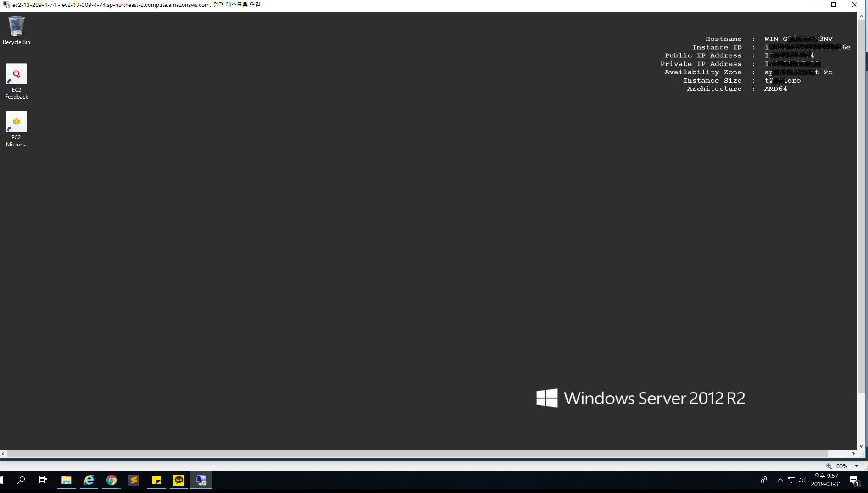Open Google Chrome from the taskbar
868x493 pixels.
(x=111, y=480)
